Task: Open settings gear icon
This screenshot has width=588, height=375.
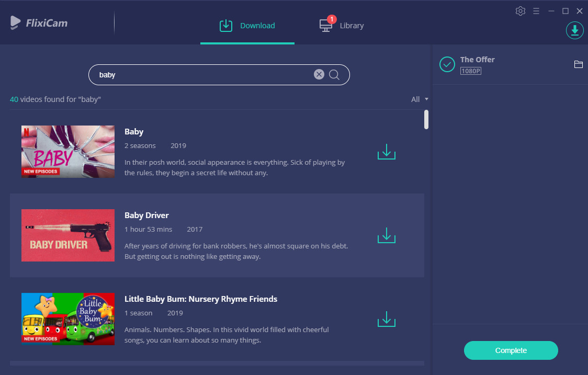Action: (x=520, y=11)
